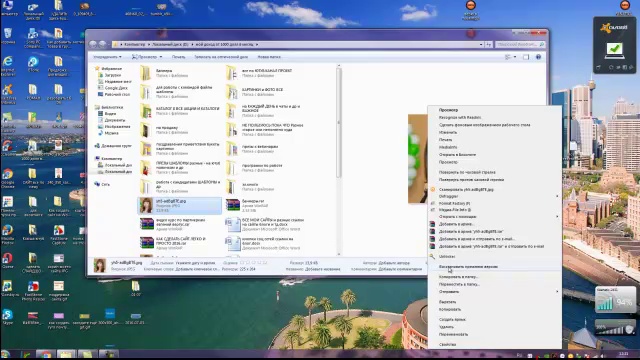
Task: Click Печать in the Explorer toolbar
Action: click(x=178, y=57)
